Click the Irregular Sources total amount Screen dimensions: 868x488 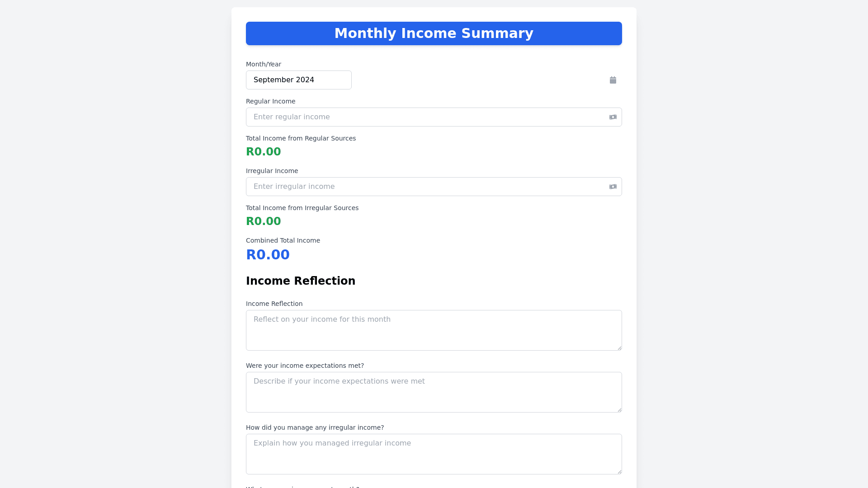click(x=263, y=221)
